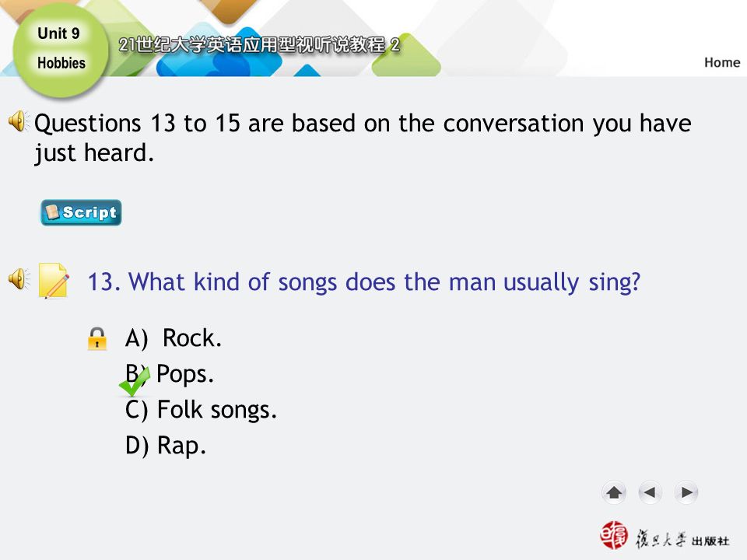The image size is (747, 560).
Task: Play audio for question 13
Action: (19, 279)
